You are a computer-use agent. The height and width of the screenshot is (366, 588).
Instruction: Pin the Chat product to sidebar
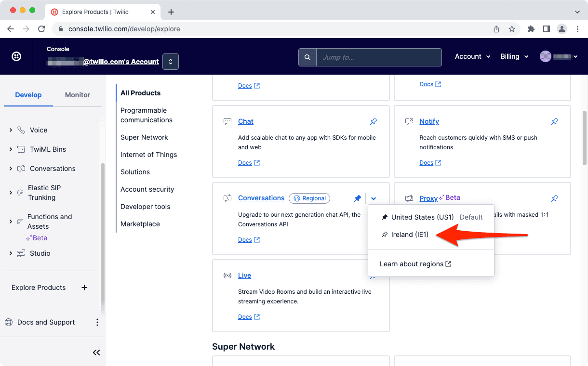(x=374, y=121)
